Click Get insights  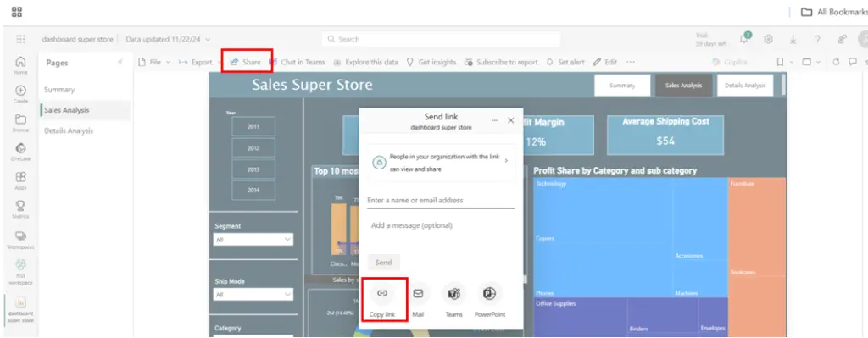(x=431, y=62)
